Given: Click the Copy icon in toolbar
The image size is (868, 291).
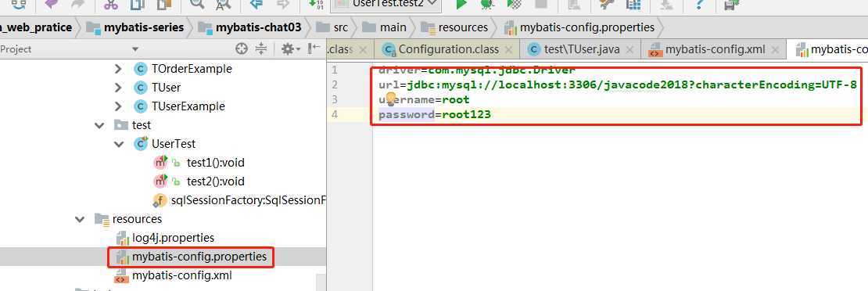Looking at the screenshot, I should pos(137,5).
